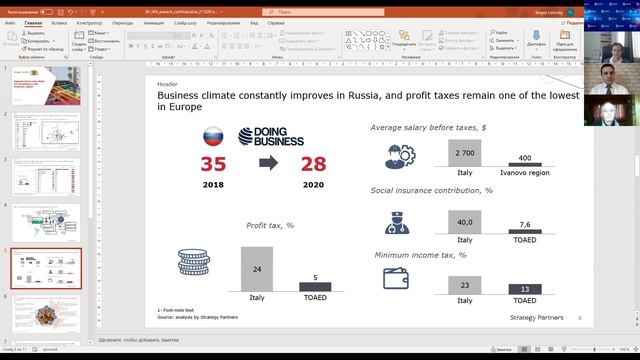
Task: Click the Поделиться share button
Action: (573, 23)
